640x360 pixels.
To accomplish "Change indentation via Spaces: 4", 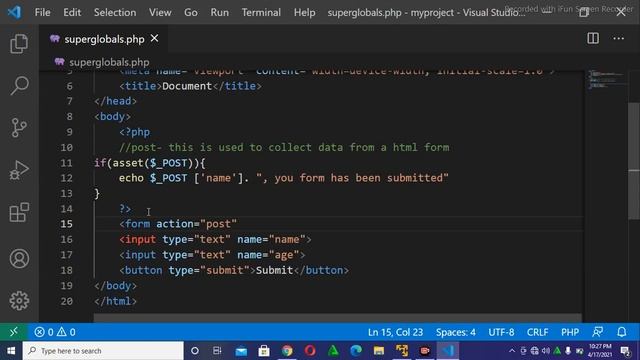I will click(x=456, y=332).
